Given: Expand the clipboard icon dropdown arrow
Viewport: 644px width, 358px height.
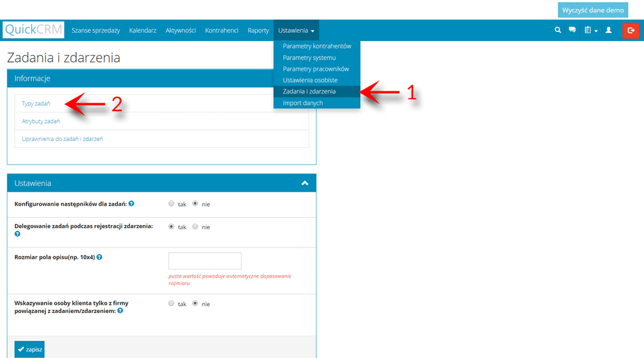Looking at the screenshot, I should click(595, 29).
